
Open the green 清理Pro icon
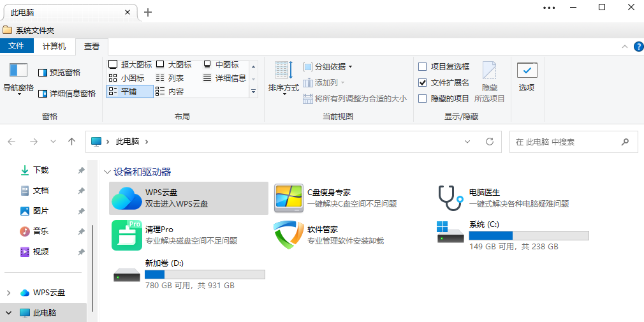[127, 235]
